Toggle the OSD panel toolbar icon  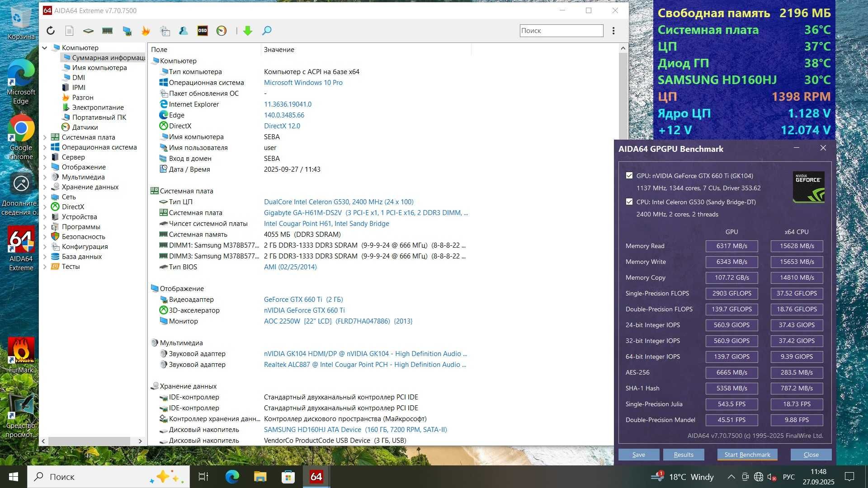(x=203, y=31)
